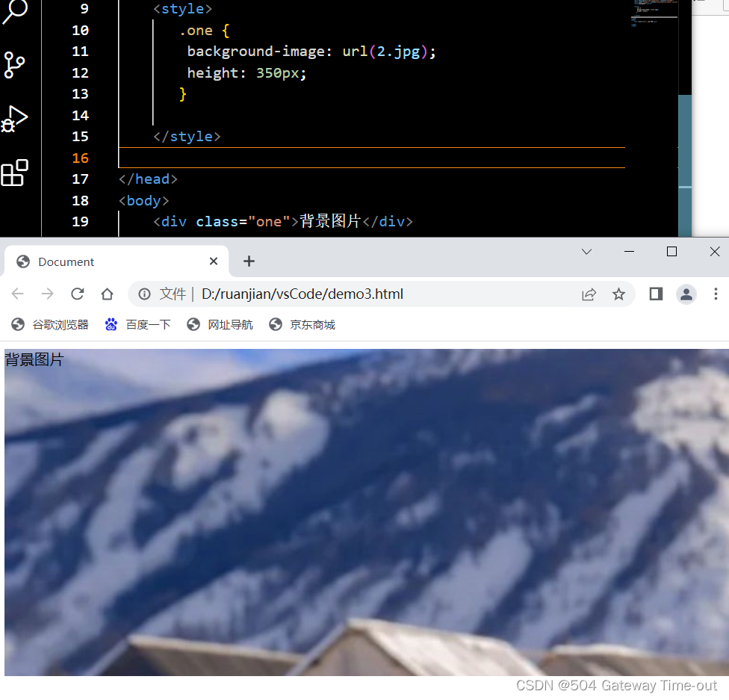The width and height of the screenshot is (729, 700).
Task: Open the browser home page
Action: click(x=107, y=294)
